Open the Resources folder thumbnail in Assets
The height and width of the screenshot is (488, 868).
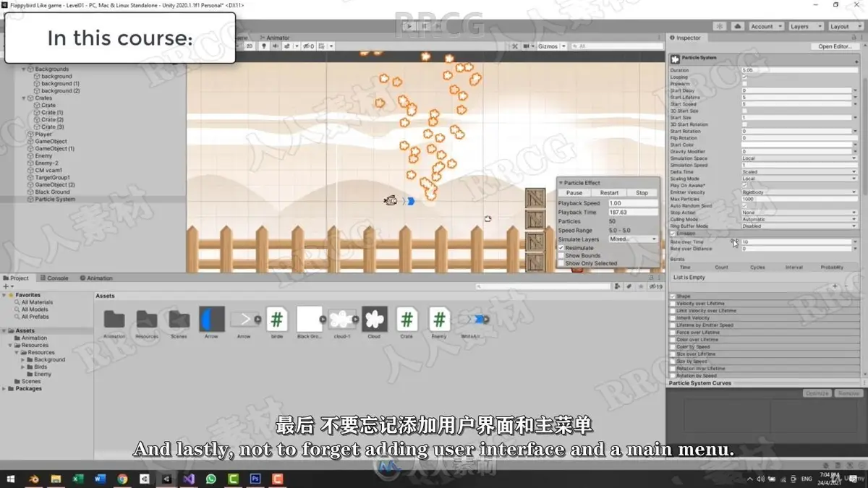tap(147, 320)
